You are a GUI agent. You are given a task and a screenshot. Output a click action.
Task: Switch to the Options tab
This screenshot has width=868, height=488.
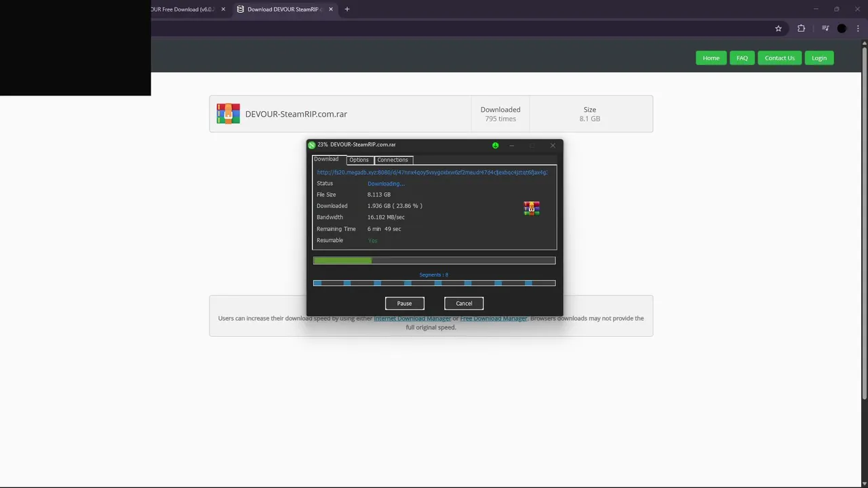(x=359, y=160)
